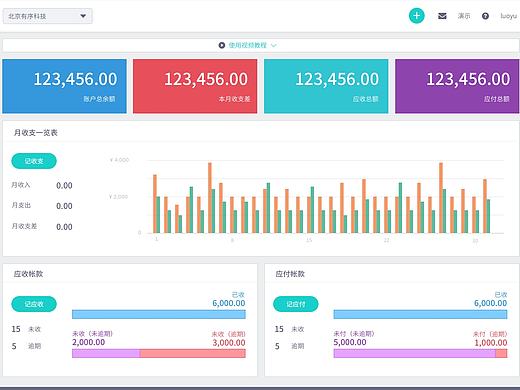This screenshot has height=390, width=520.
Task: Click the 月支出 0.00 value
Action: coord(64,206)
